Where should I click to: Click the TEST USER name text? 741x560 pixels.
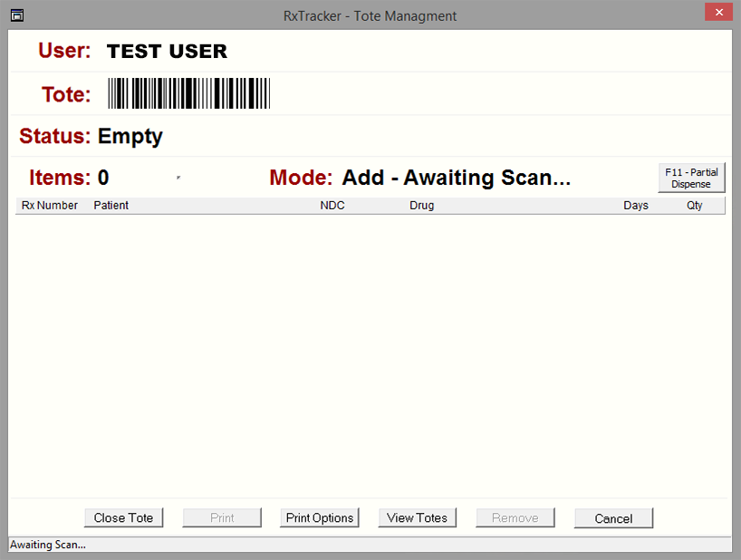(x=167, y=52)
